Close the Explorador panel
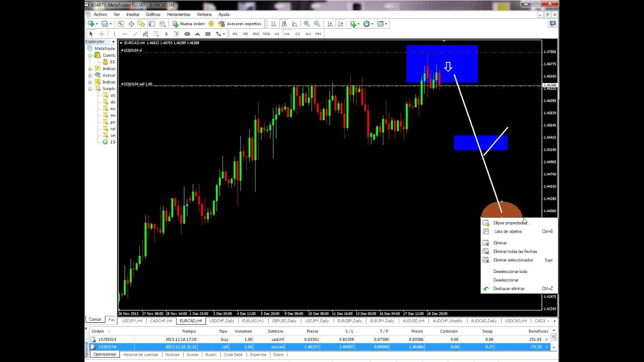This screenshot has height=362, width=644. (113, 42)
